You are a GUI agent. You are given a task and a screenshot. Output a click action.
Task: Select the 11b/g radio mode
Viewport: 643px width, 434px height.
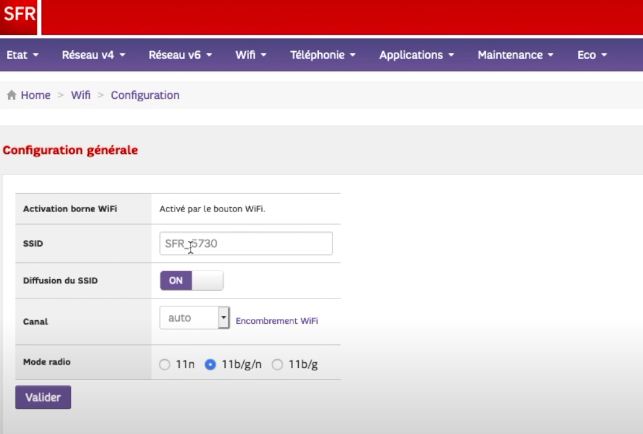point(277,364)
